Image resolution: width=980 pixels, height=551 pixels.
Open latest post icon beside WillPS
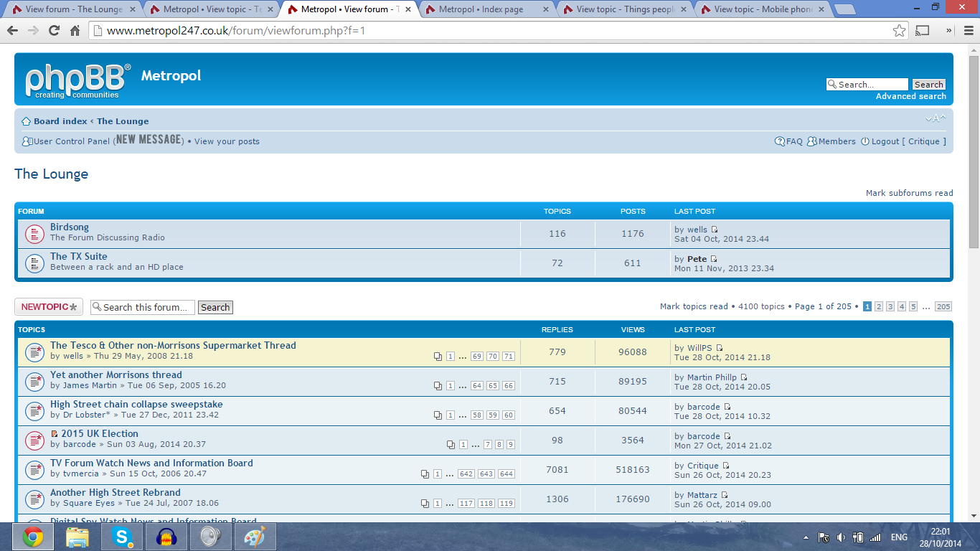coord(720,349)
